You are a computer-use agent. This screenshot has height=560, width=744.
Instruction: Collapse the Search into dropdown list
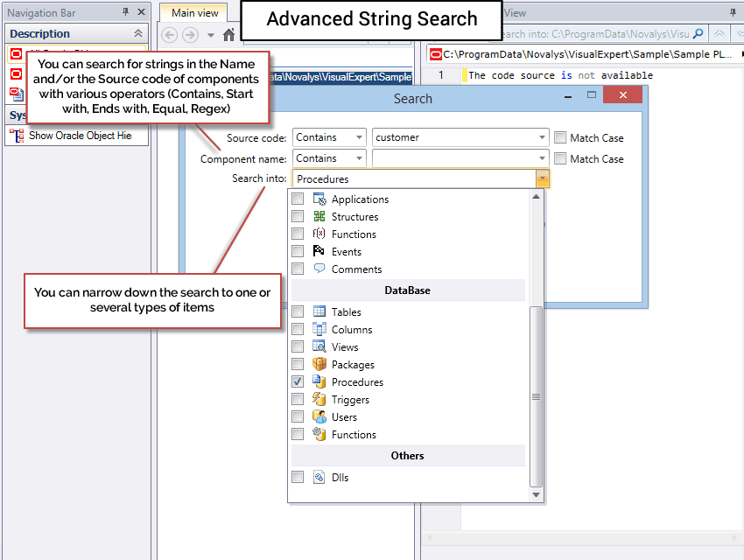(543, 179)
